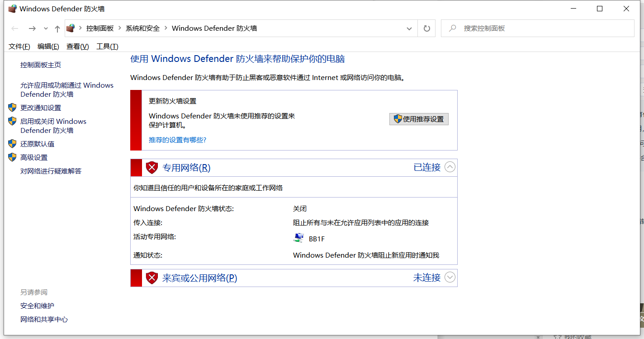Open 启用或关闭 Windows Defender 防火墙
Screen dimensions: 644x339
[53, 126]
